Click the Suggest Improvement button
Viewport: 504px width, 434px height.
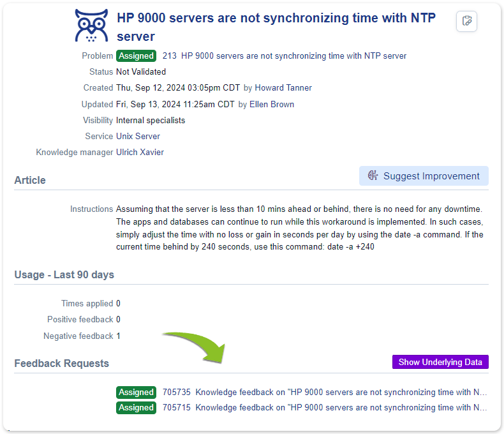[x=424, y=176]
